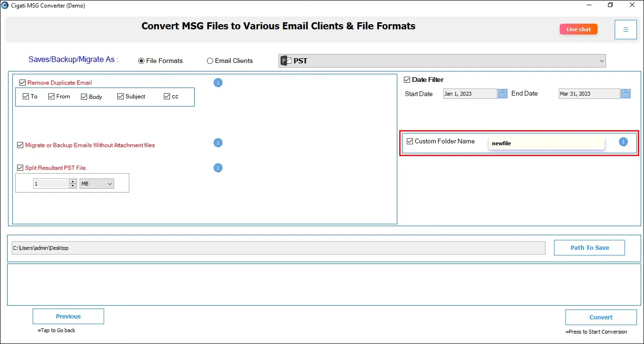Toggle Remove Duplicate Email checkbox

(x=22, y=83)
